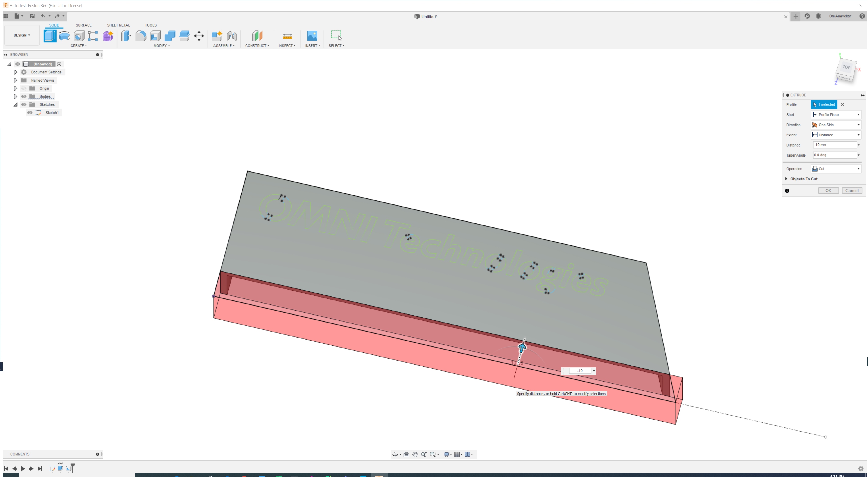868x477 pixels.
Task: Open the Measure tool under Inspect
Action: (287, 36)
